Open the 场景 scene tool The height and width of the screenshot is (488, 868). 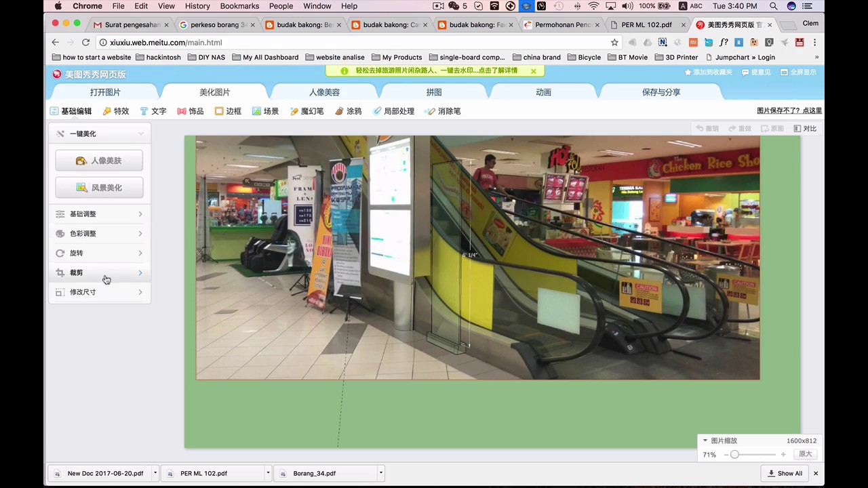coord(265,111)
